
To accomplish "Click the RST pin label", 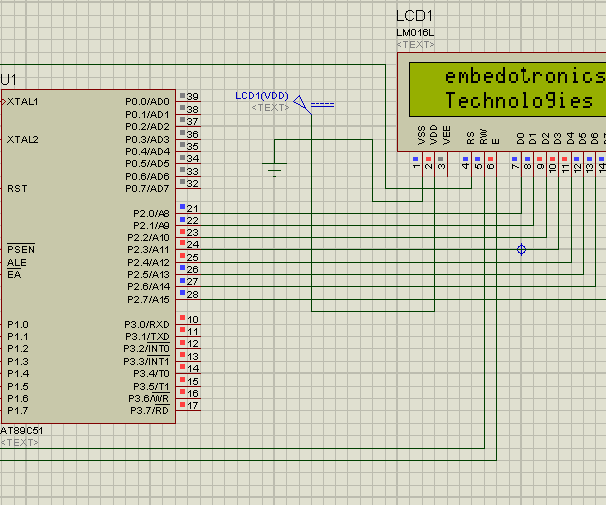I will [17, 189].
